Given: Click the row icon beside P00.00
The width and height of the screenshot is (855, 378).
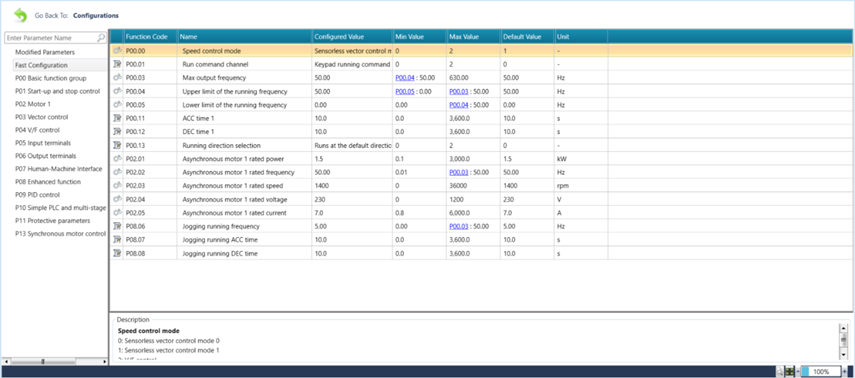Looking at the screenshot, I should coord(117,51).
